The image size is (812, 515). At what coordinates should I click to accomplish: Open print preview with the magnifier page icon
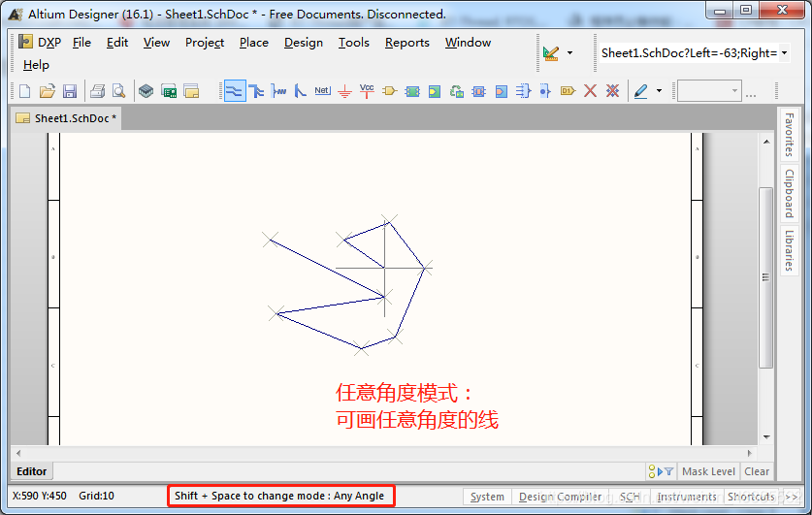point(118,91)
